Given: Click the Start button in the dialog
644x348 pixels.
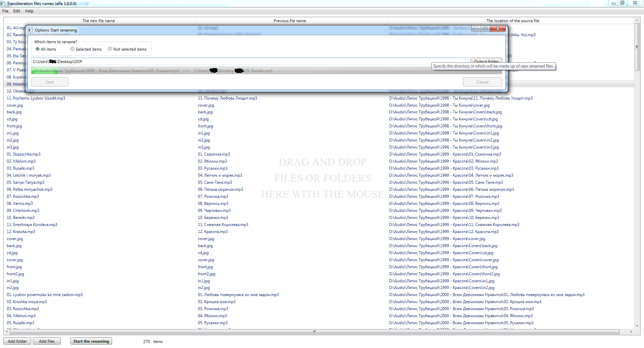Looking at the screenshot, I should [x=50, y=82].
